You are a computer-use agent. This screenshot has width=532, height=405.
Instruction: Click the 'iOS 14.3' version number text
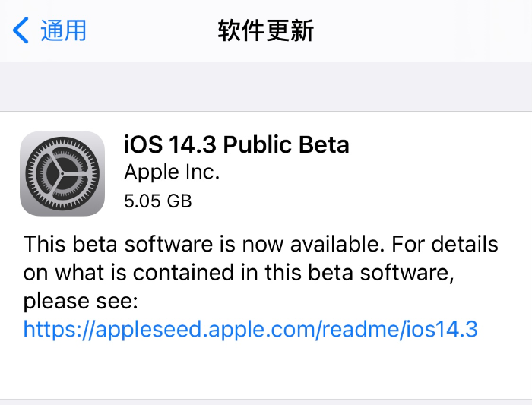coord(170,144)
